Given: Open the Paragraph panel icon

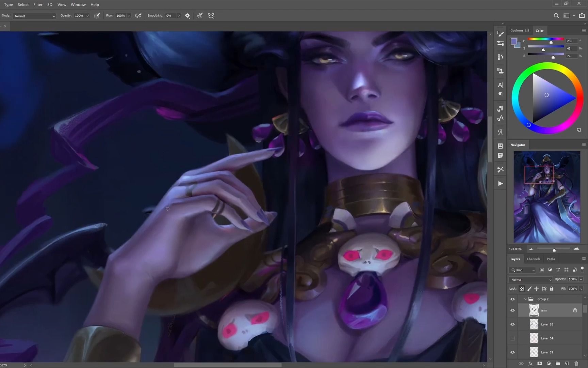Looking at the screenshot, I should tap(500, 95).
